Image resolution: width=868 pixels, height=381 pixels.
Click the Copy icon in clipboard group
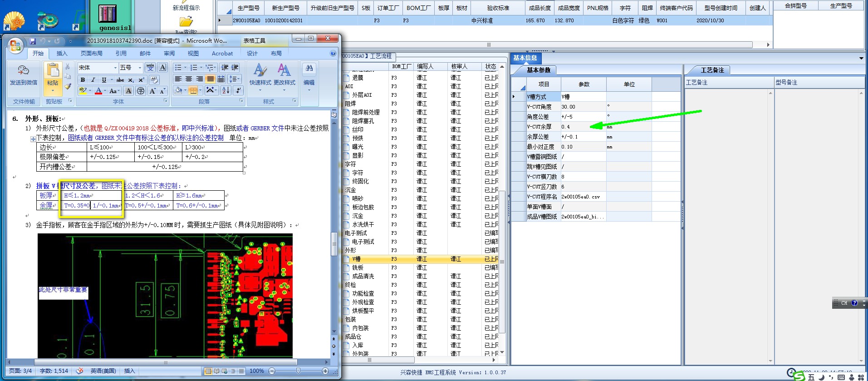(68, 76)
